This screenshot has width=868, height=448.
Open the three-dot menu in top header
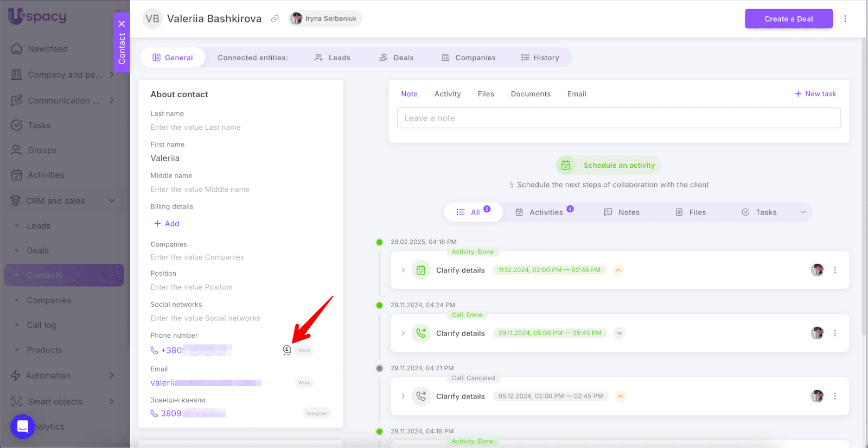pos(845,19)
